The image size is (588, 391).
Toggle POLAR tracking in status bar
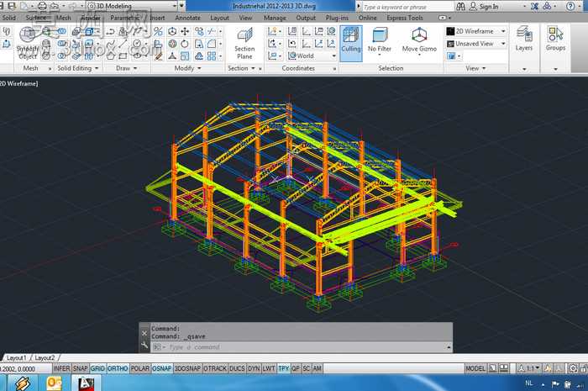(140, 368)
